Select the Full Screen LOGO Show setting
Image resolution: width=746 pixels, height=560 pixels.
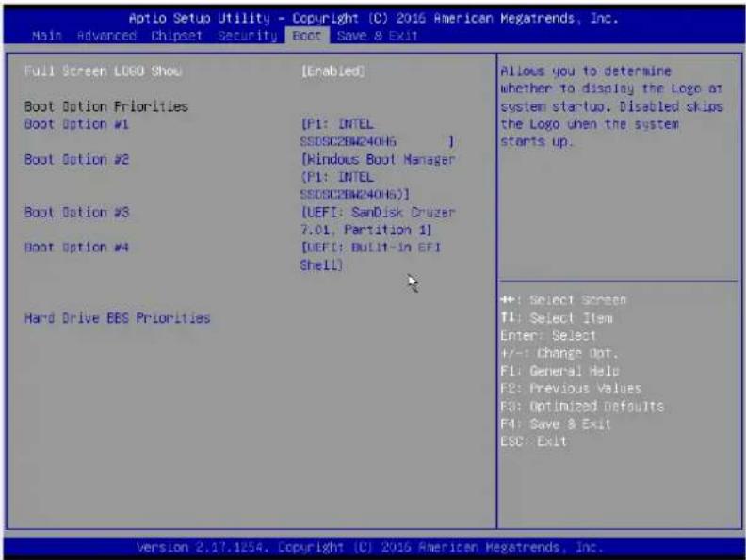[x=103, y=72]
